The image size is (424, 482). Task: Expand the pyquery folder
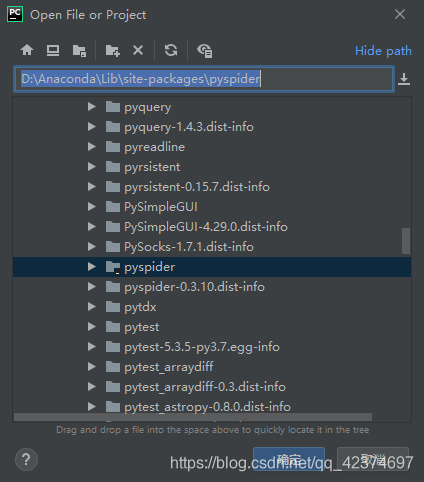coord(92,107)
